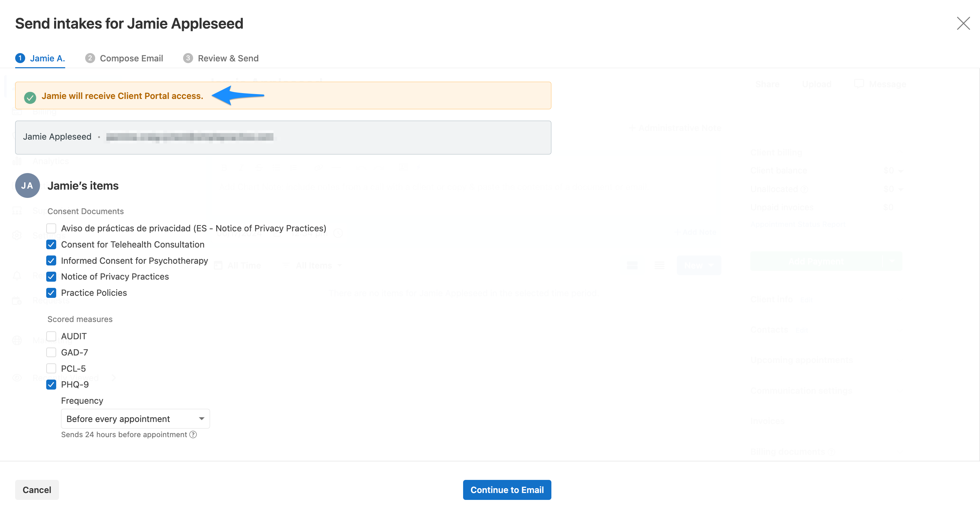Image resolution: width=980 pixels, height=513 pixels.
Task: Click the step 3 circle for Review & Send
Action: [188, 58]
